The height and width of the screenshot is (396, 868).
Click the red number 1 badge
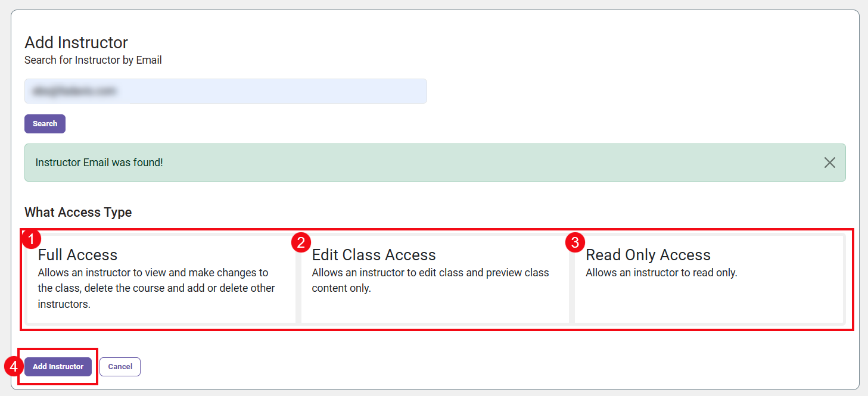click(31, 240)
